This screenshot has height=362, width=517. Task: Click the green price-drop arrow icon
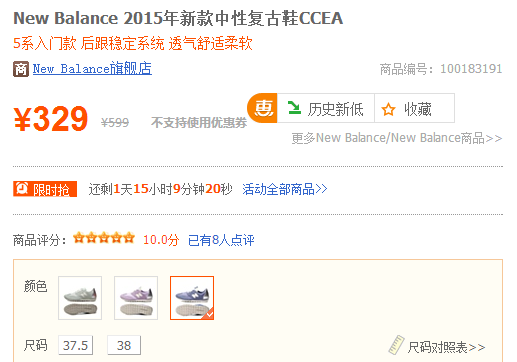tap(294, 108)
